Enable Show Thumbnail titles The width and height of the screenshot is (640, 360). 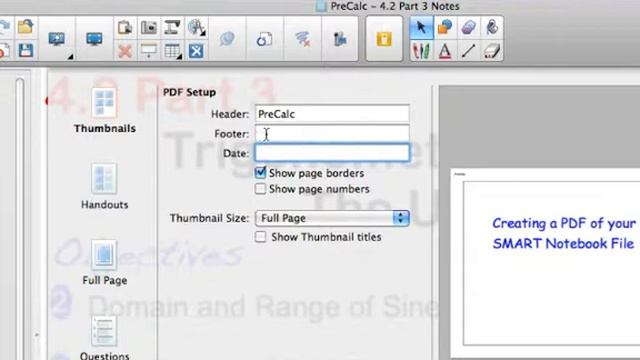[260, 237]
